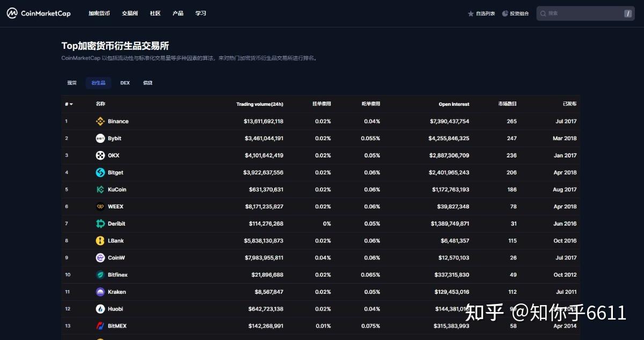Click the portfolio pie chart icon
This screenshot has width=644, height=340.
tap(505, 13)
